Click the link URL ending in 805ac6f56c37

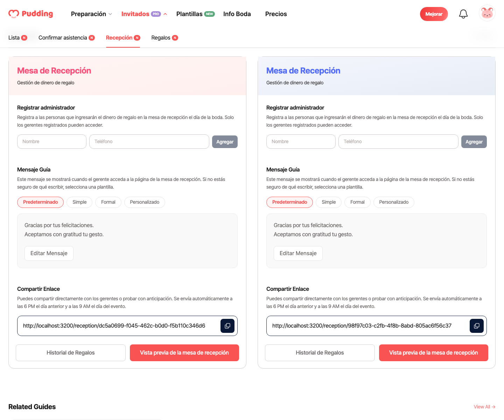pyautogui.click(x=362, y=326)
